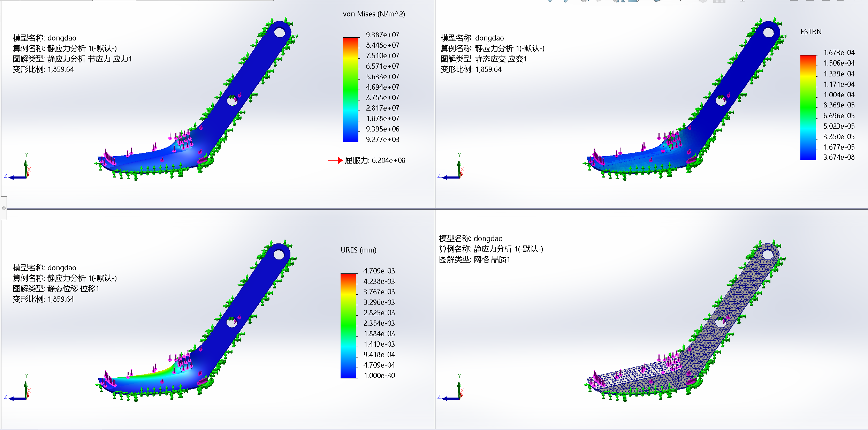Select the URES (mm) legend title
This screenshot has width=868, height=430.
(x=358, y=250)
